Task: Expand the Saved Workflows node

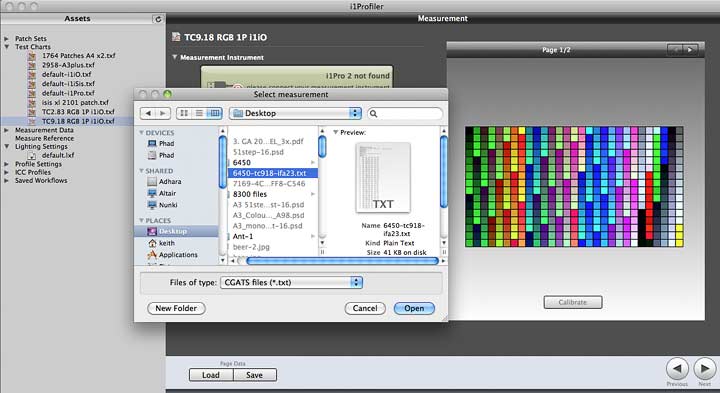Action: coord(6,180)
